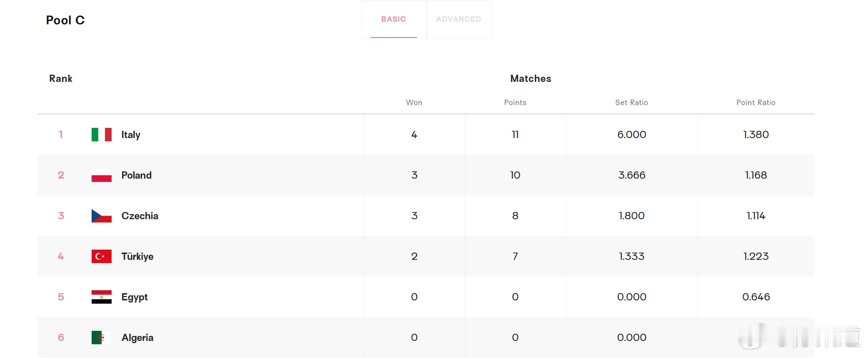Screen dimensions: 868x358
Task: Open the Italy team link
Action: pyautogui.click(x=131, y=135)
